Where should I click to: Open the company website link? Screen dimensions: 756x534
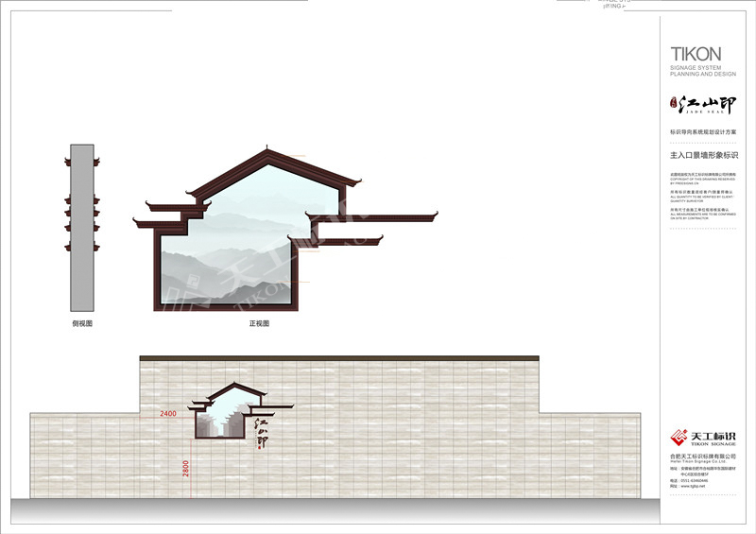693,487
